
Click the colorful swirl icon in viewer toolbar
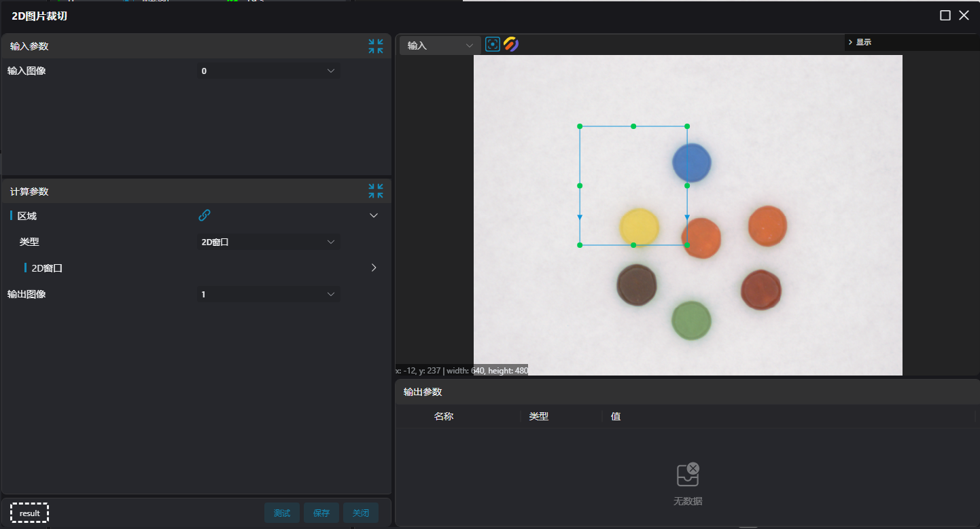click(511, 45)
